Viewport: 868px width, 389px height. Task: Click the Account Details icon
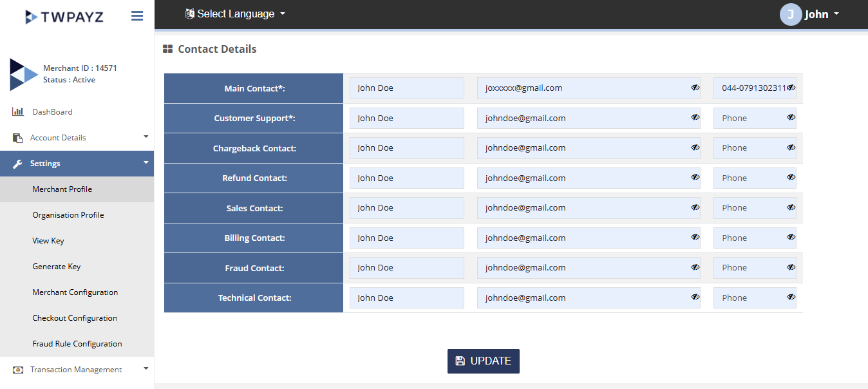18,138
